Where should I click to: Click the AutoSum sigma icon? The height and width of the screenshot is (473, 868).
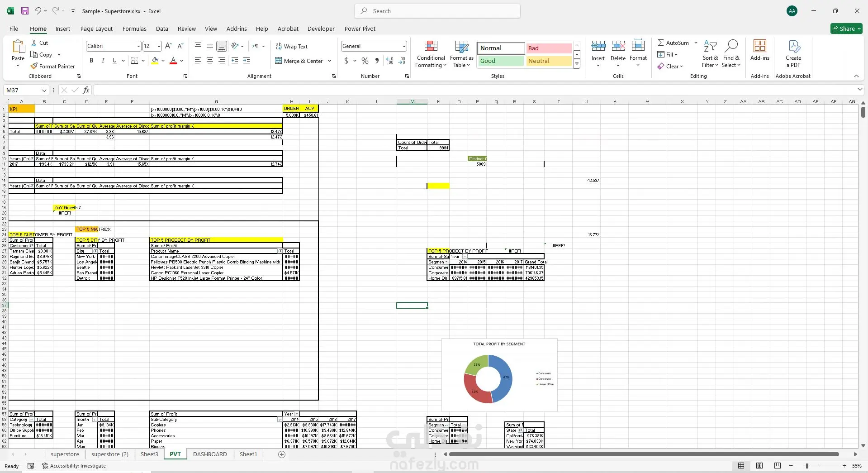coord(661,43)
